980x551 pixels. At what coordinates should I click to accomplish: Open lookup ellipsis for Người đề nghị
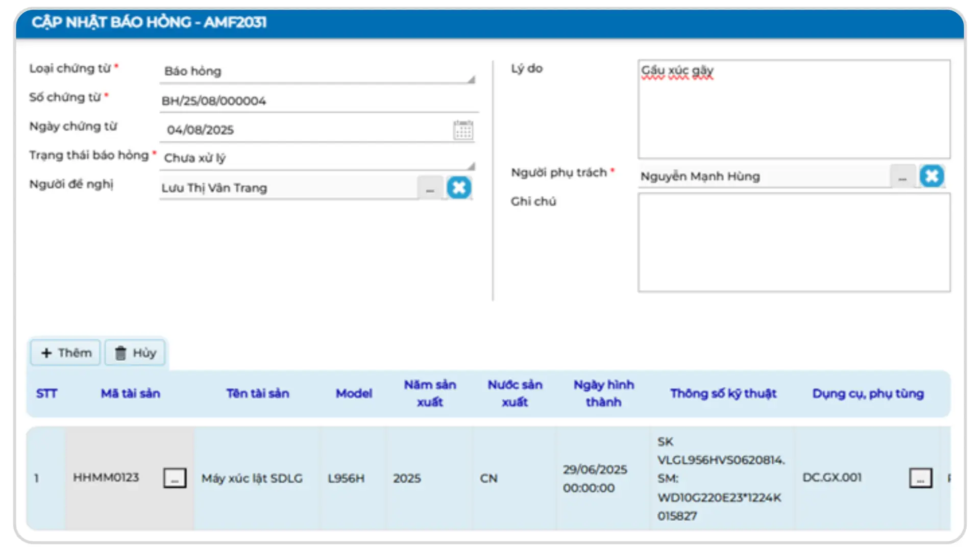[x=430, y=188]
